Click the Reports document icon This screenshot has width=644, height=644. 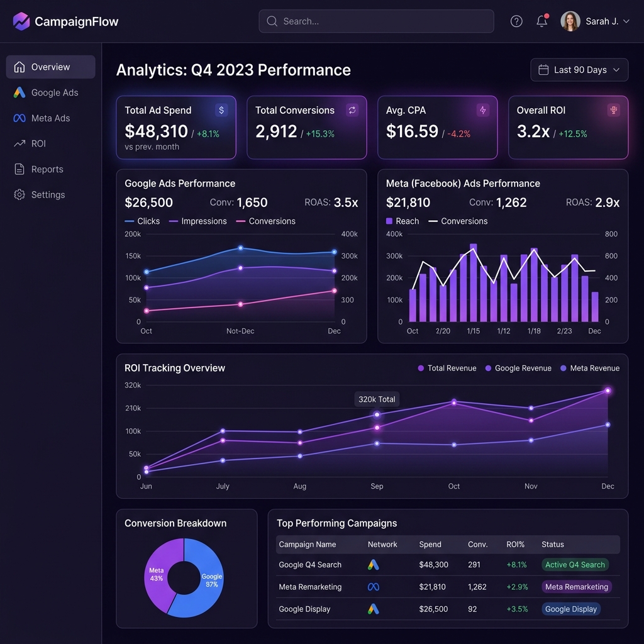19,169
